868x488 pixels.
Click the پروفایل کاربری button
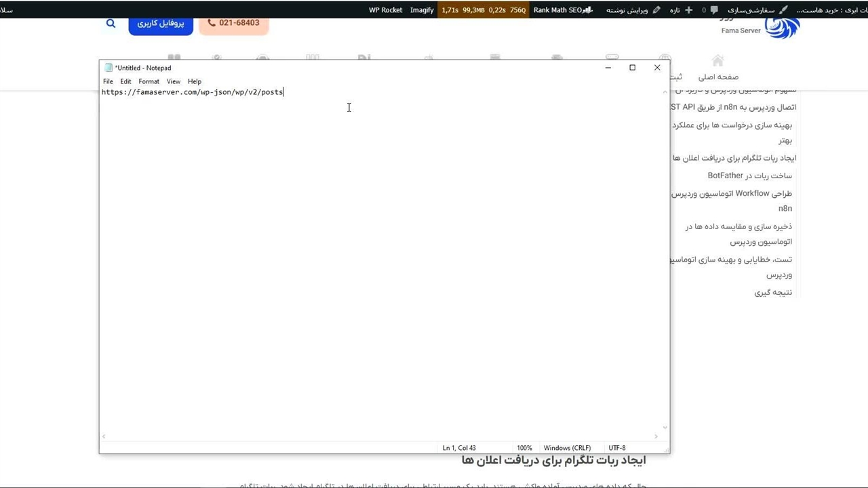[161, 24]
